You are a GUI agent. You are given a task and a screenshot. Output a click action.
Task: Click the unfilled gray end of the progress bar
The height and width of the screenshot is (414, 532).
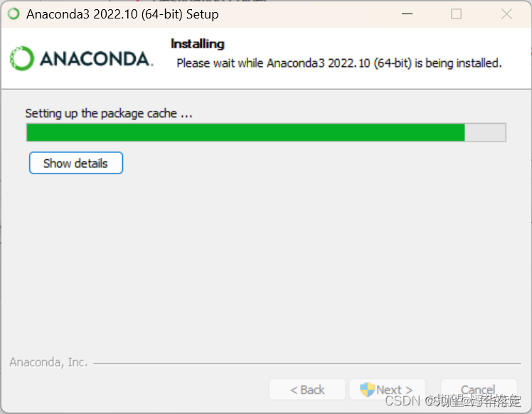pyautogui.click(x=485, y=132)
